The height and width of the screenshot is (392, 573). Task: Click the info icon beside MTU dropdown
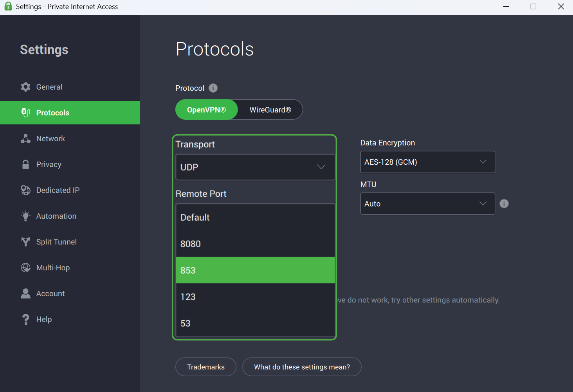(x=504, y=203)
